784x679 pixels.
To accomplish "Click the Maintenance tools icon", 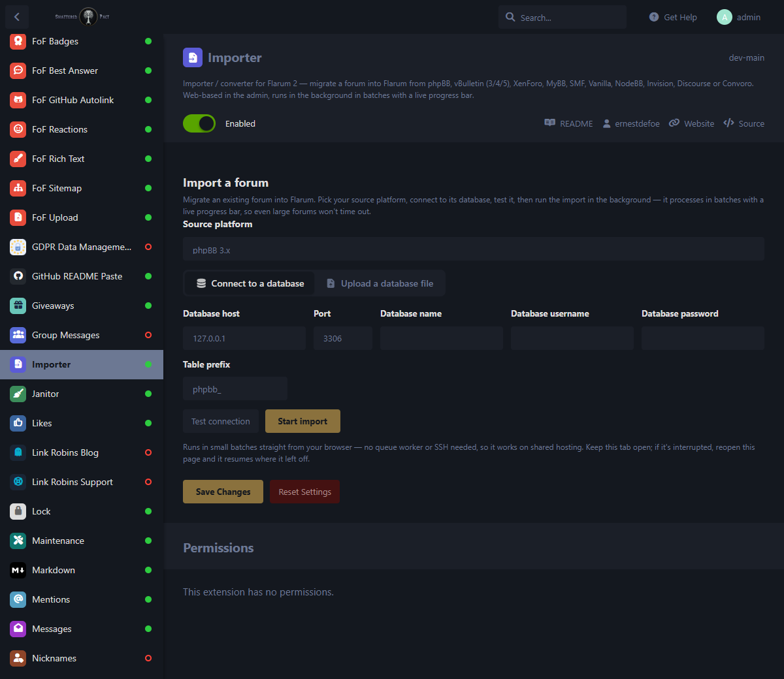I will [x=18, y=541].
